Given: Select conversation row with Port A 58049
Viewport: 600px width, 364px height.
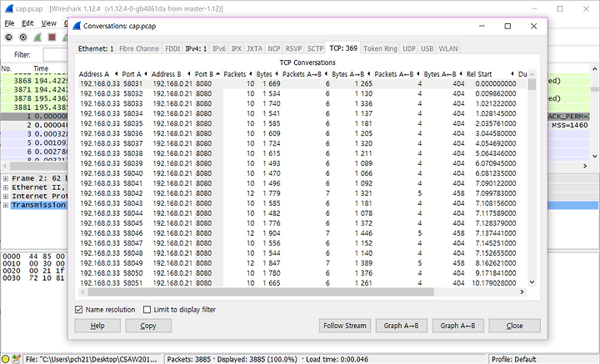Looking at the screenshot, I should pyautogui.click(x=302, y=262).
